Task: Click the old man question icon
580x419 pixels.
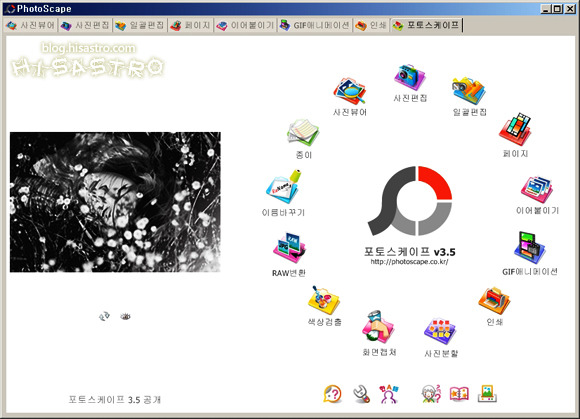Action: pyautogui.click(x=431, y=394)
